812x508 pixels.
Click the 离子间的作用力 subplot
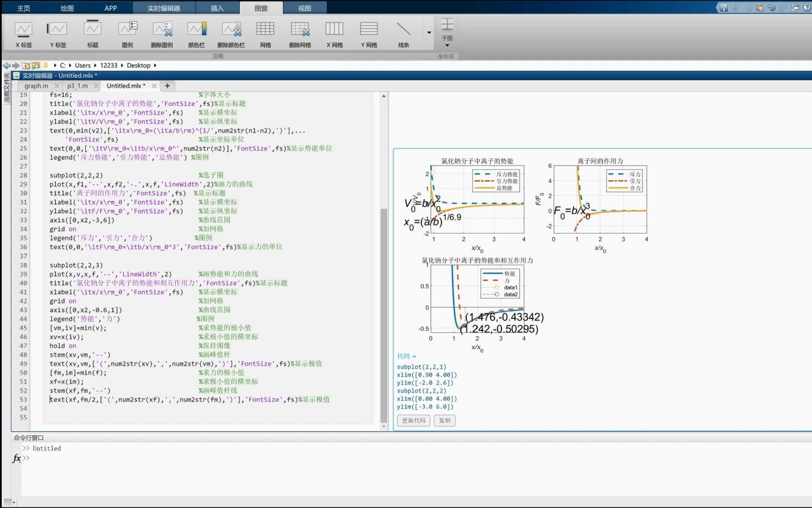600,199
